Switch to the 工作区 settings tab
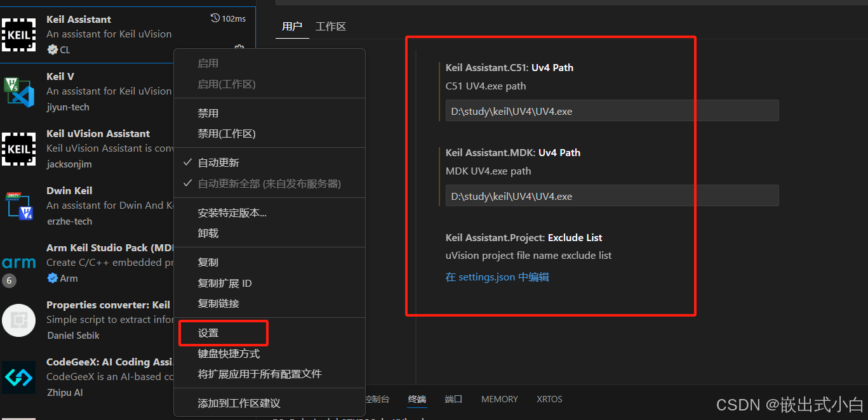This screenshot has width=868, height=420. click(331, 27)
